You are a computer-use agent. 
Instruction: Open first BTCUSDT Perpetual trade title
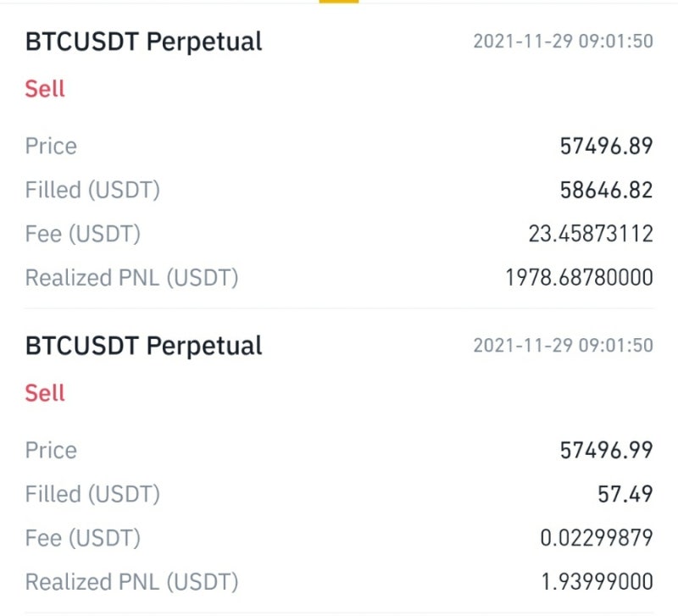(x=143, y=42)
